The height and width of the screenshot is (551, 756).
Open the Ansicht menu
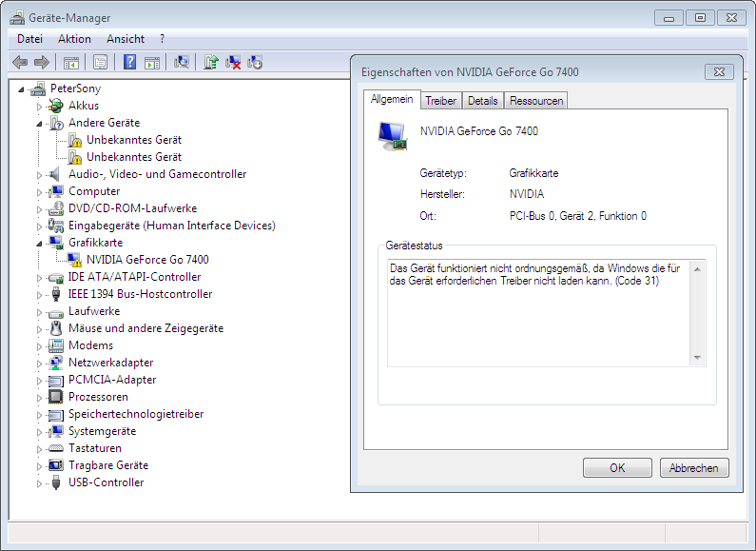(126, 39)
